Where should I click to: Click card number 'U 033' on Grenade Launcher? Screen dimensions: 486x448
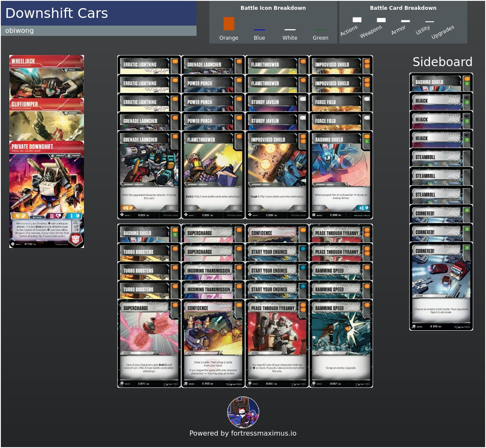tap(142, 215)
